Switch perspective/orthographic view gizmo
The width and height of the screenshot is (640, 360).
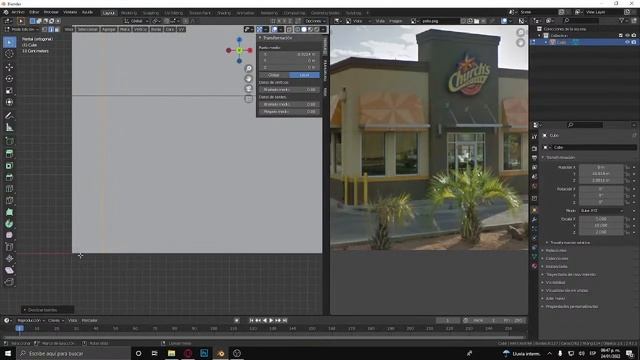tap(249, 99)
